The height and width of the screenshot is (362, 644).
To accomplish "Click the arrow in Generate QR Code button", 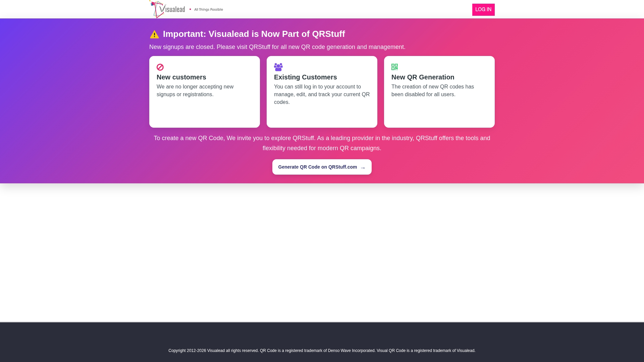I will tap(363, 168).
